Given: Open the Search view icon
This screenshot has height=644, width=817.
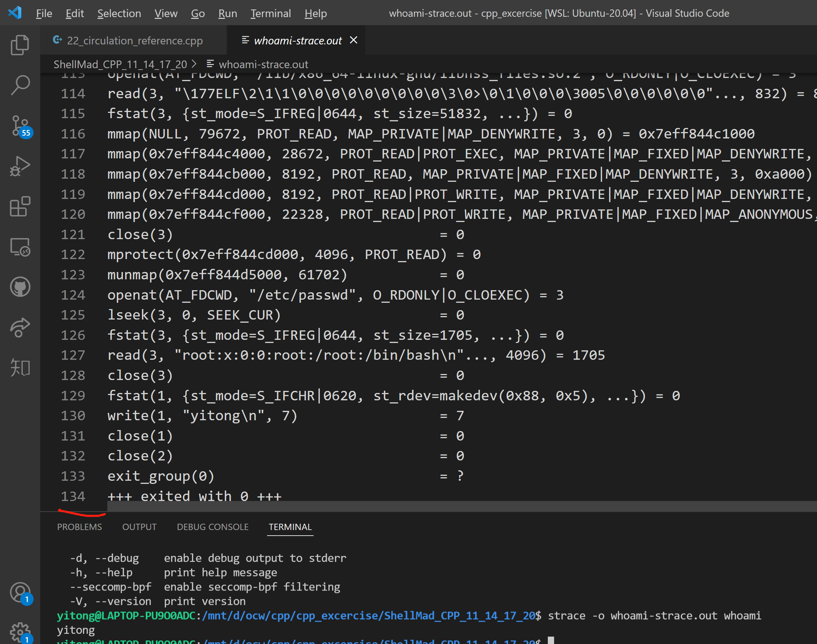Looking at the screenshot, I should pyautogui.click(x=20, y=85).
